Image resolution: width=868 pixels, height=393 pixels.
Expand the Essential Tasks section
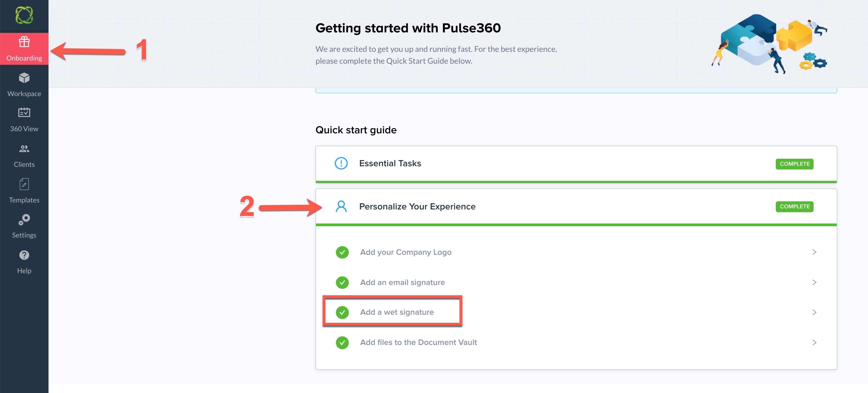[390, 164]
